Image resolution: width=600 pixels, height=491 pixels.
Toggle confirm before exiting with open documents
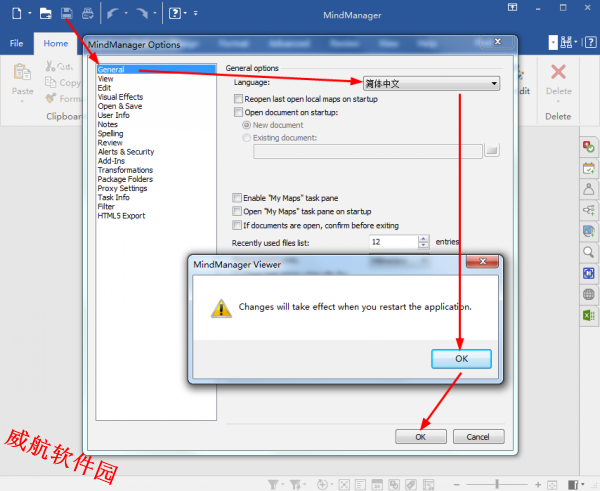237,225
